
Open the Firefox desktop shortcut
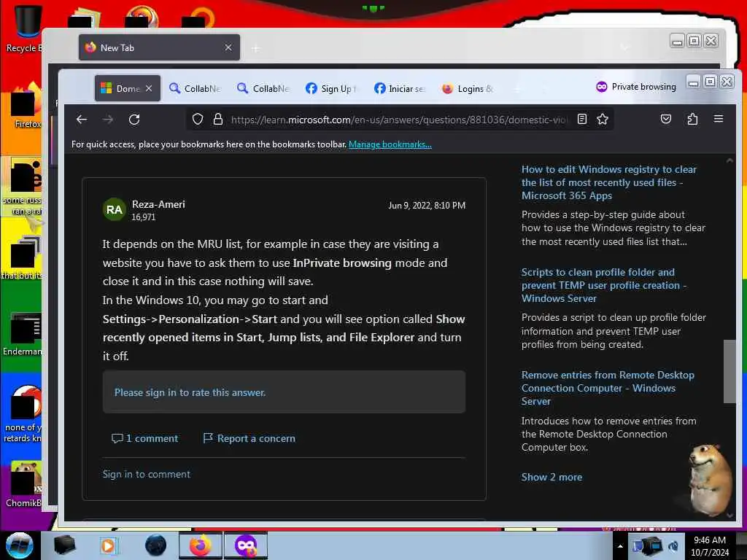pos(25,106)
